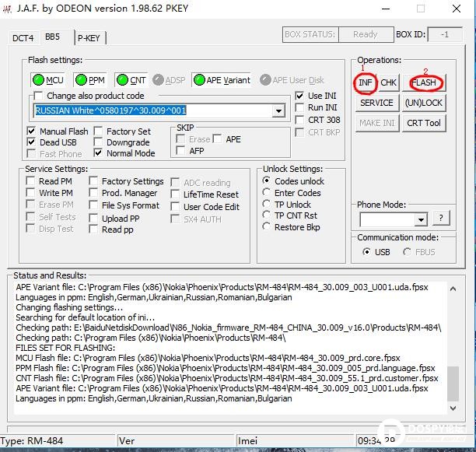
Task: Enable Write PM service option
Action: click(30, 193)
